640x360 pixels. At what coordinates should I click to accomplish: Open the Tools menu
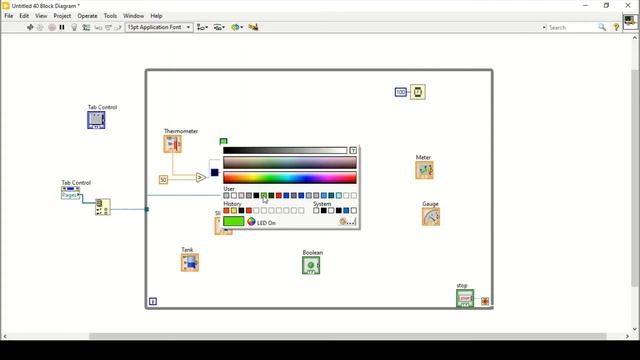[110, 16]
